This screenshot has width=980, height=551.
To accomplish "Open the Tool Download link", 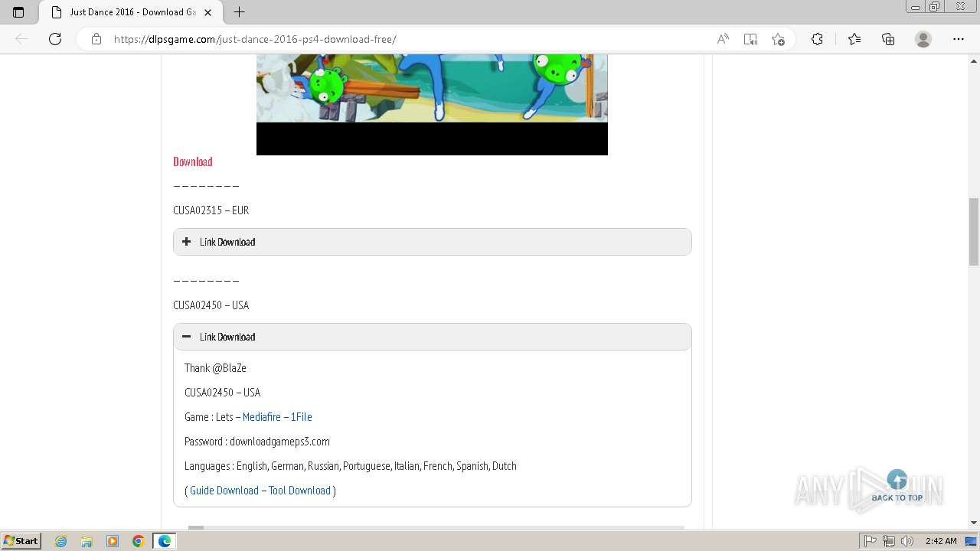I will pos(299,491).
